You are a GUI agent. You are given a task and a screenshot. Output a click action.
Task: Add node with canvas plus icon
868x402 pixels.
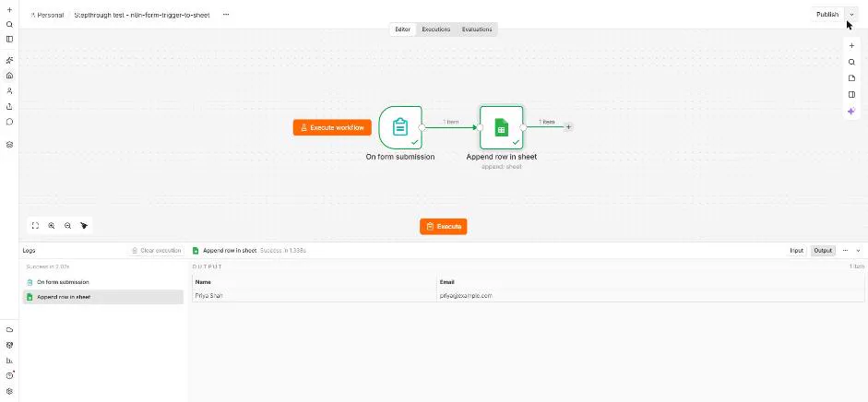click(852, 46)
